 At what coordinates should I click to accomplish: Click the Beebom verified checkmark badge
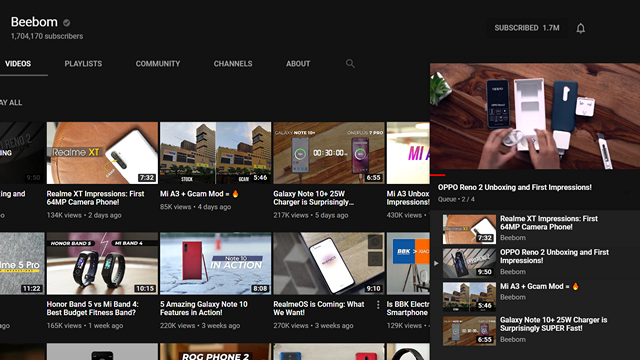(67, 23)
